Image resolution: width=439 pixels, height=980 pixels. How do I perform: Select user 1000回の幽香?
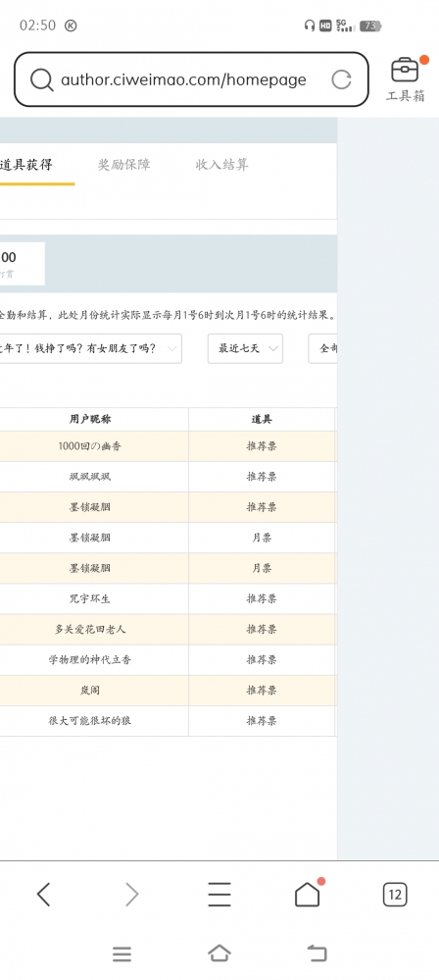(90, 447)
